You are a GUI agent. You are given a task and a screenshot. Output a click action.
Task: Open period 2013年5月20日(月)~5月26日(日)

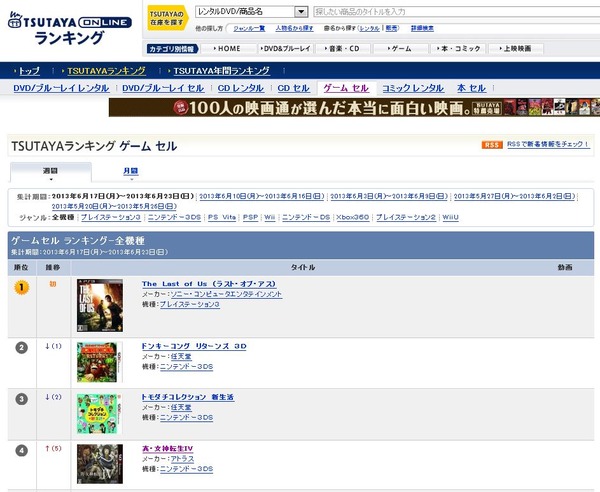click(x=114, y=207)
